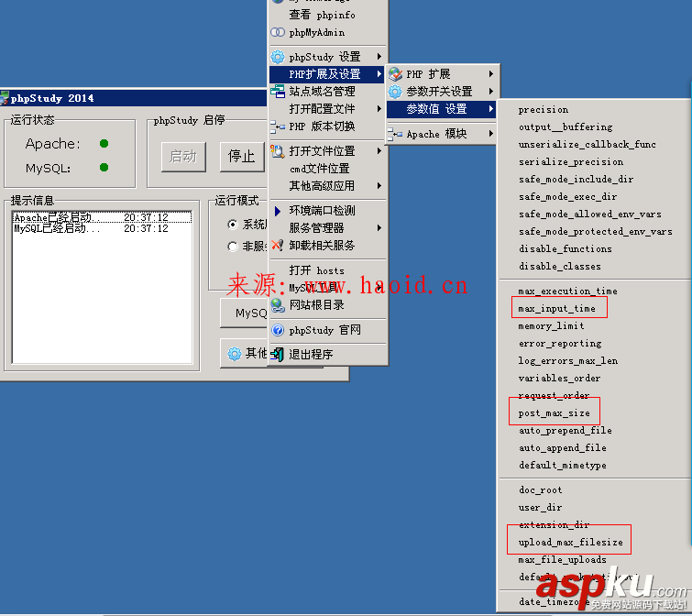The height and width of the screenshot is (616, 692).
Task: Select the 系统服务 run mode radio button
Action: click(233, 225)
